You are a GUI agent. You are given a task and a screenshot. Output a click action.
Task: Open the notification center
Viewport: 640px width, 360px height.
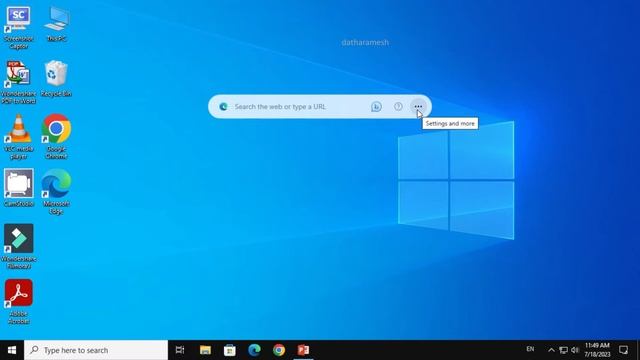coord(623,350)
